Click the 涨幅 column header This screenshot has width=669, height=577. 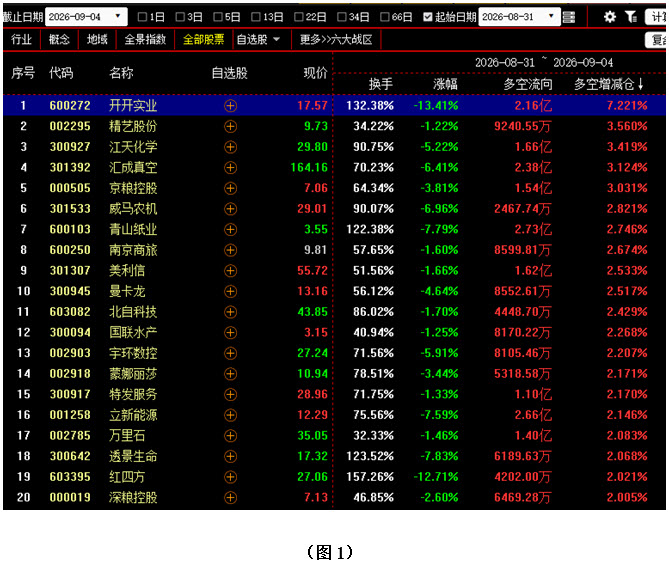click(445, 84)
